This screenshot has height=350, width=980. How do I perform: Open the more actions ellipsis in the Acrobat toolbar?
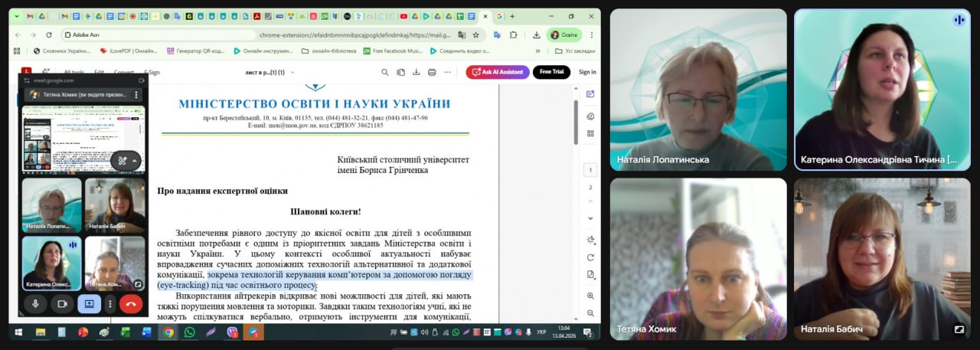[449, 72]
